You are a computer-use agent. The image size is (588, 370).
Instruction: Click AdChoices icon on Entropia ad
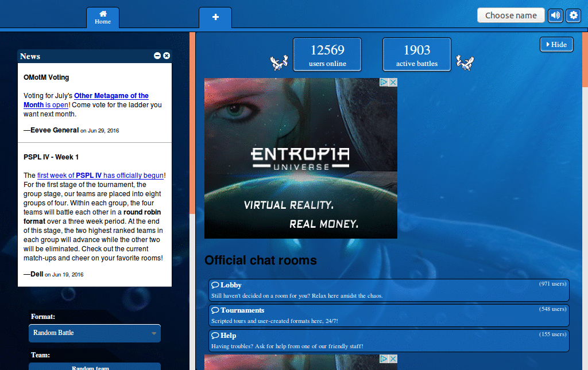[x=384, y=83]
